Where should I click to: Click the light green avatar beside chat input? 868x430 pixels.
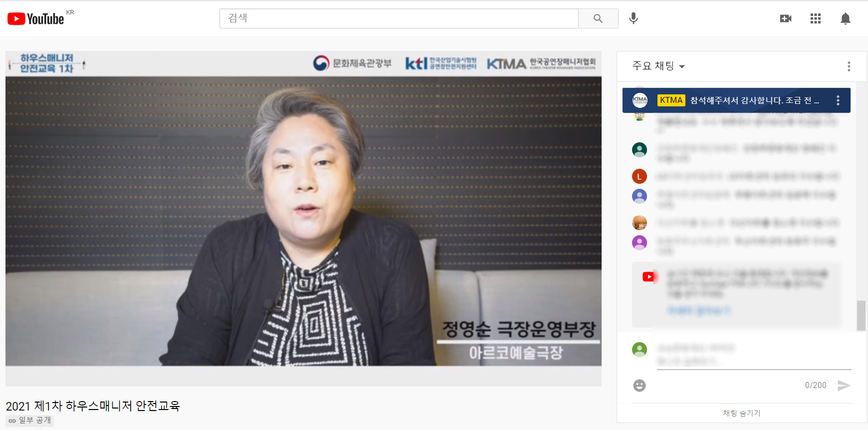[x=640, y=349]
